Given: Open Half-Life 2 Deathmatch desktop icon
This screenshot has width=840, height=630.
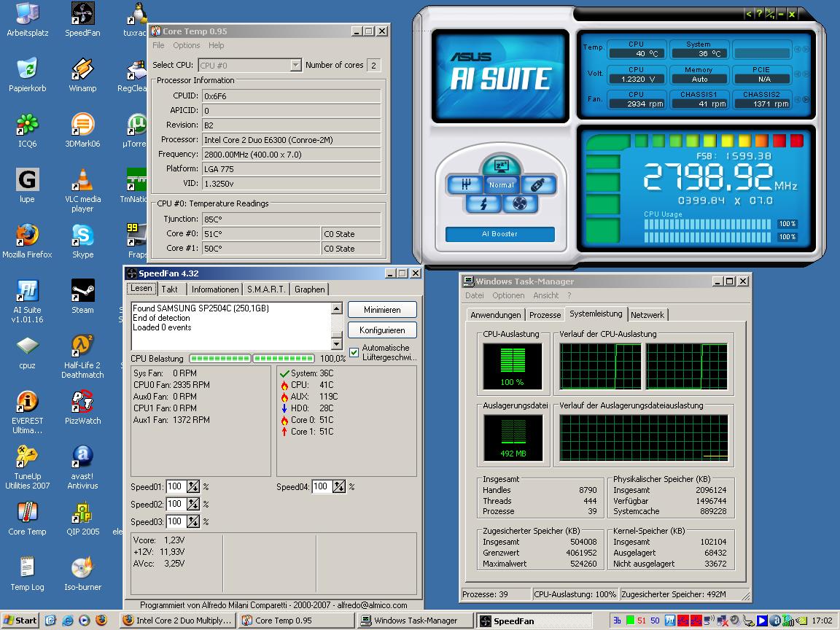Looking at the screenshot, I should (x=82, y=357).
